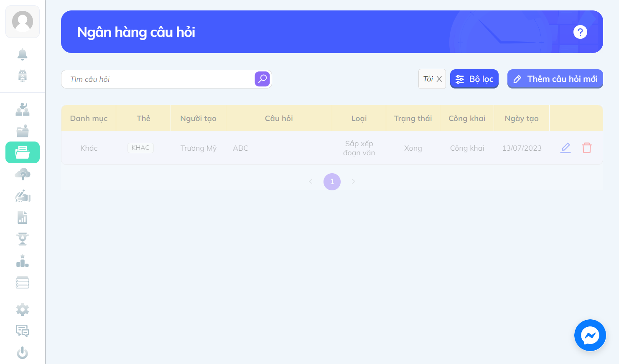Image resolution: width=619 pixels, height=364 pixels.
Task: Click the Công khai value cell
Action: [467, 148]
